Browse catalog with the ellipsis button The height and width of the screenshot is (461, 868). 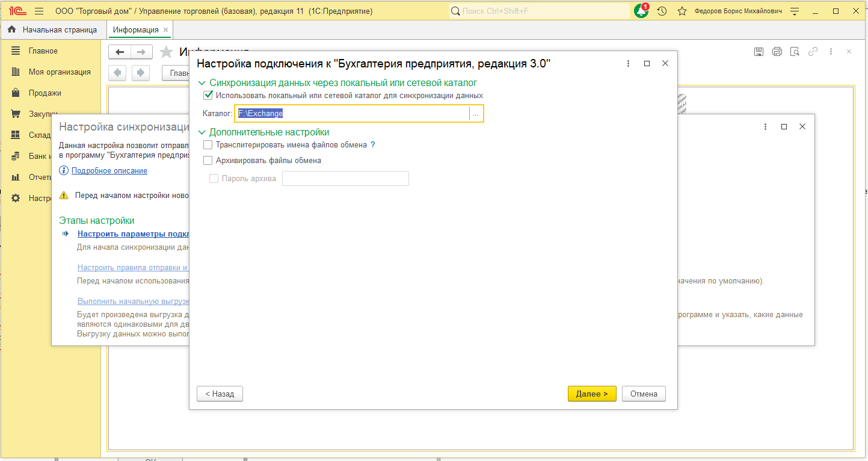point(476,114)
